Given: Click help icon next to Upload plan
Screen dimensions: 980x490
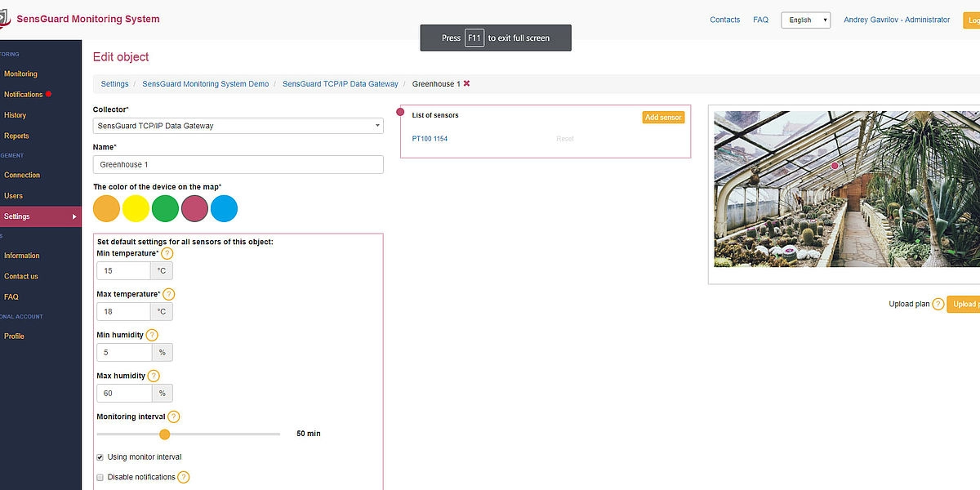Looking at the screenshot, I should (x=938, y=304).
